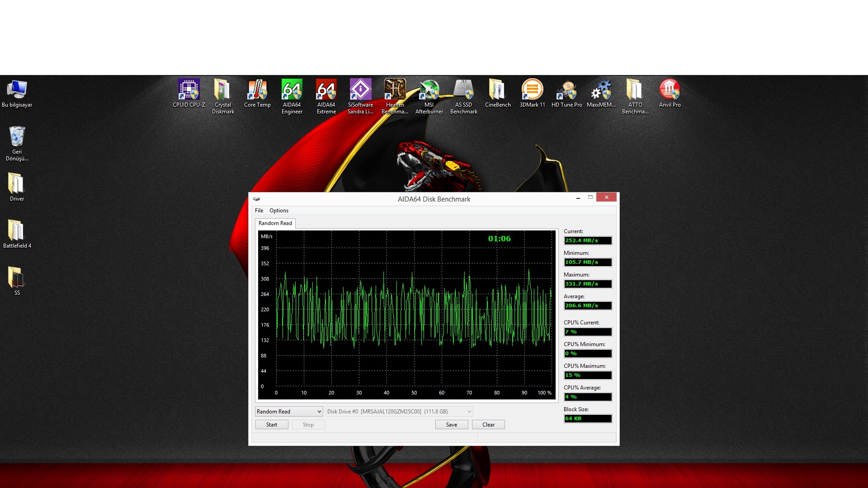
Task: Click the CPU% Current 7 % value
Action: [x=588, y=332]
